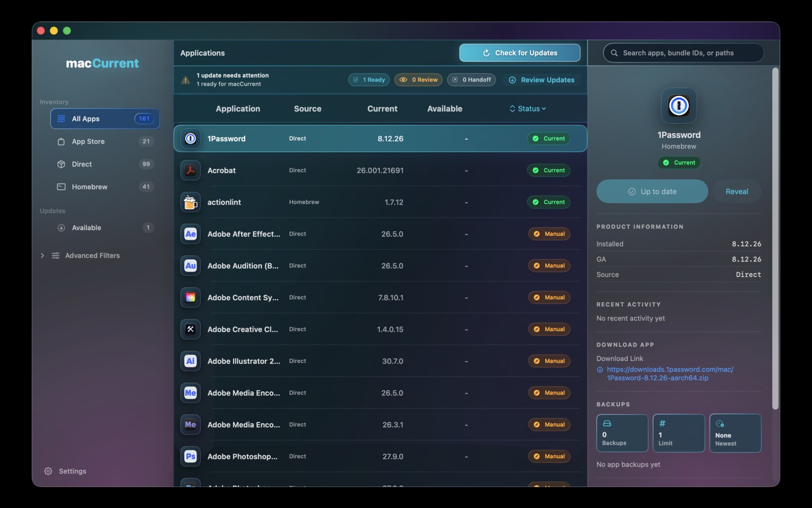
Task: Click the Available column header
Action: [x=445, y=109]
